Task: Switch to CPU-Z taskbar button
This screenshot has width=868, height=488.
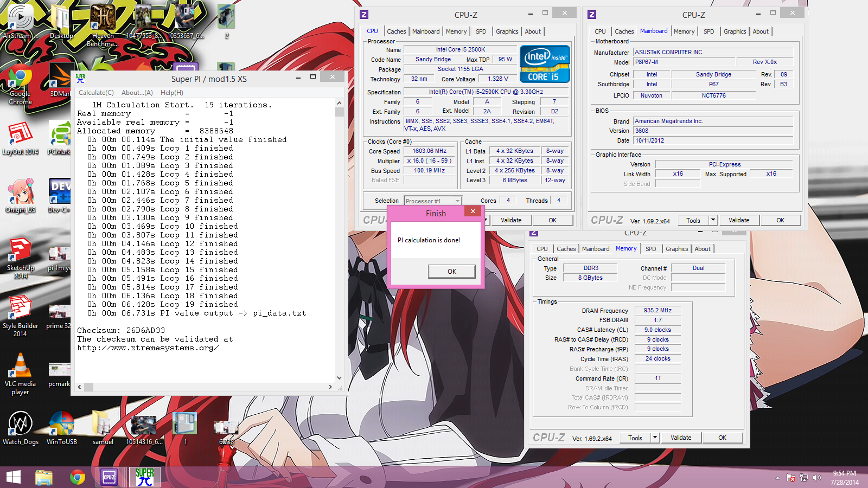Action: tap(110, 477)
